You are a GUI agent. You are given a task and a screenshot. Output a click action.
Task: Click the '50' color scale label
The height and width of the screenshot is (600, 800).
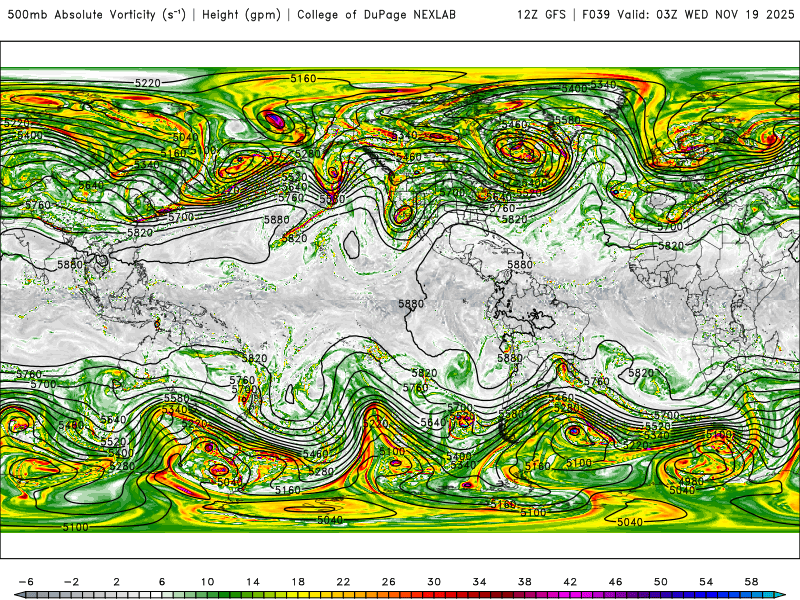[x=661, y=582]
